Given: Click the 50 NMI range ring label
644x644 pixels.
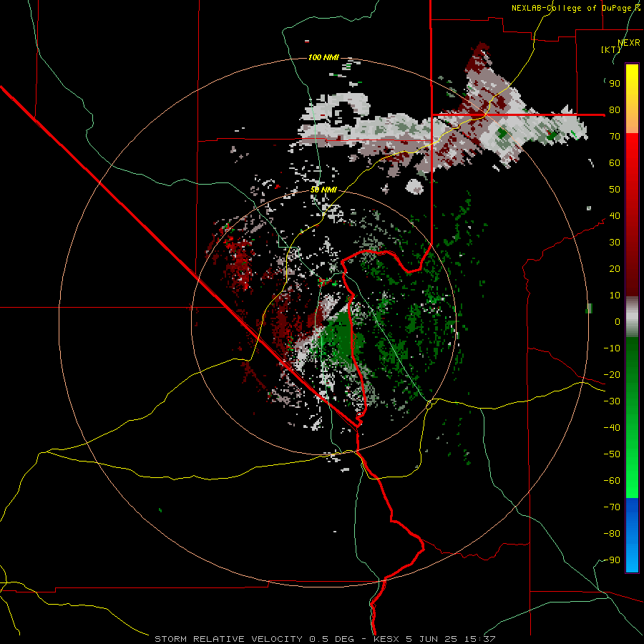Looking at the screenshot, I should [323, 190].
